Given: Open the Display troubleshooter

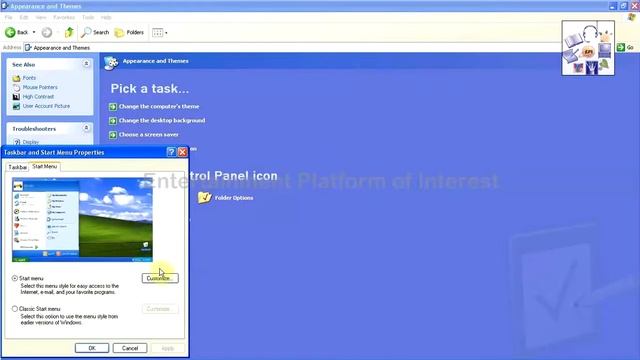Looking at the screenshot, I should 31,142.
